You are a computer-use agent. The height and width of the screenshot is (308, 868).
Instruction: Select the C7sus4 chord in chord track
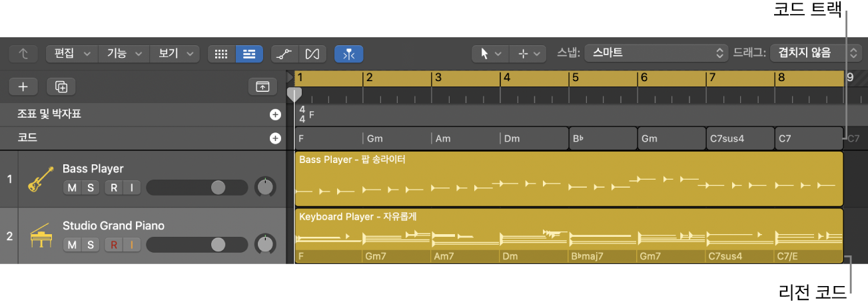pyautogui.click(x=741, y=138)
